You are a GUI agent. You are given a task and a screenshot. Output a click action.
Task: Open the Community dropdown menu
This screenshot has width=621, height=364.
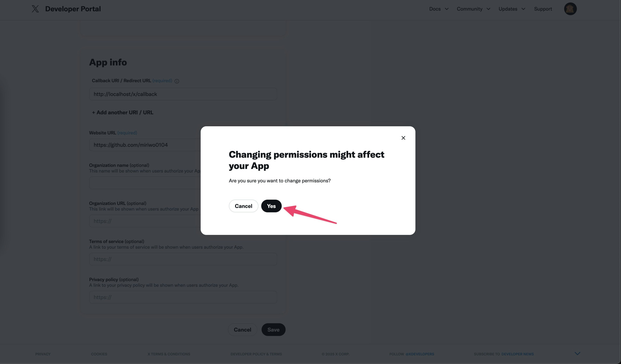point(473,9)
